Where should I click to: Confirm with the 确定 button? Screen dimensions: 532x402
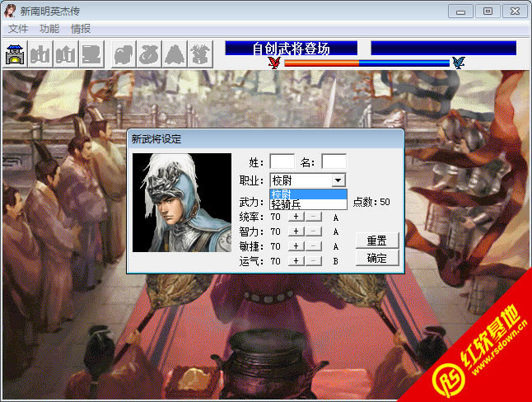(377, 259)
